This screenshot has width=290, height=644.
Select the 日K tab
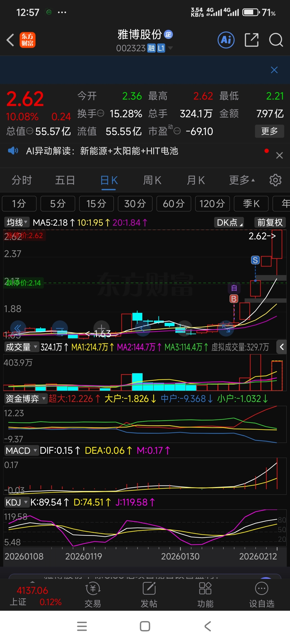coord(109,180)
